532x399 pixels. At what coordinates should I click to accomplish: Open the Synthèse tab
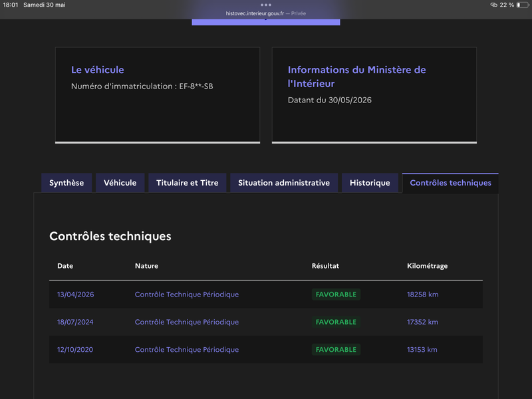[x=66, y=183]
